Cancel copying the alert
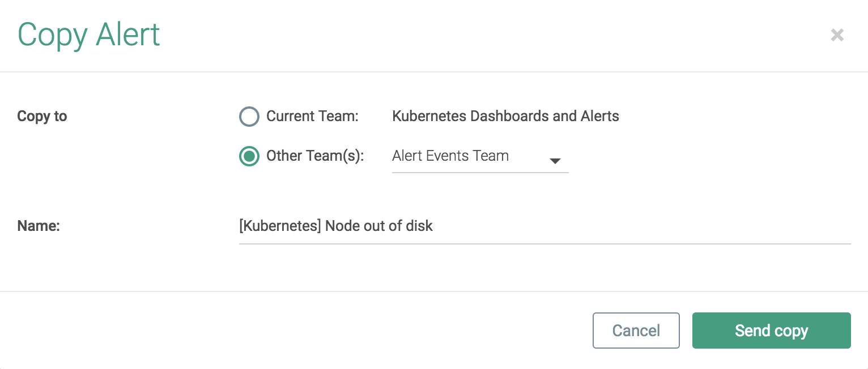 [x=636, y=331]
